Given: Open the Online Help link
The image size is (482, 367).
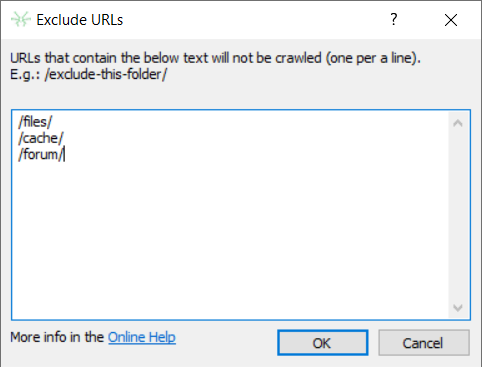Looking at the screenshot, I should (x=142, y=337).
